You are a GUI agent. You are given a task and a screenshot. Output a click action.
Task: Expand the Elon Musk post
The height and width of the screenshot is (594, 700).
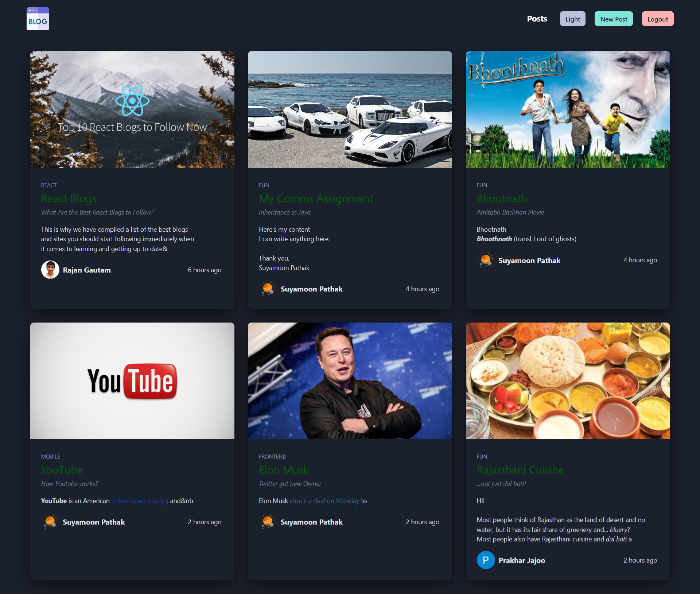[x=283, y=470]
